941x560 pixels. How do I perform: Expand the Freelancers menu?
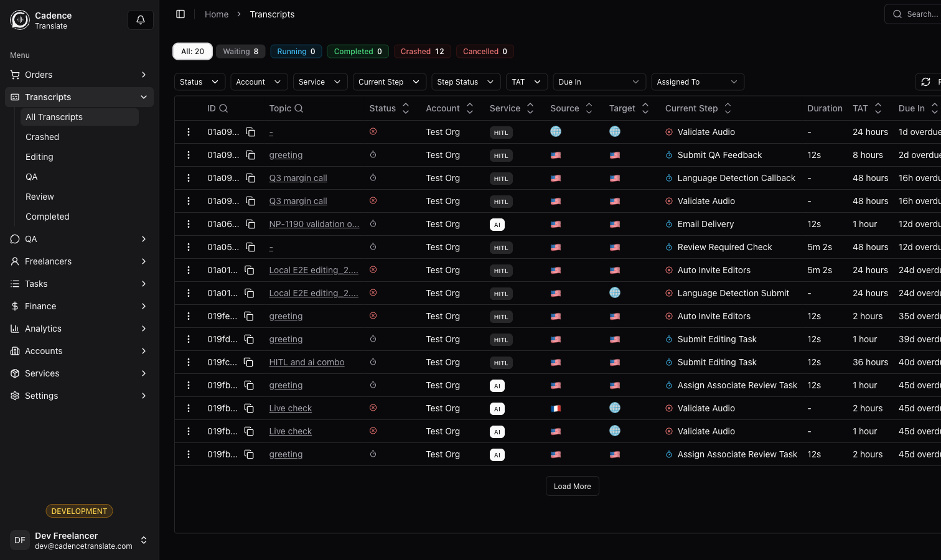[80, 261]
